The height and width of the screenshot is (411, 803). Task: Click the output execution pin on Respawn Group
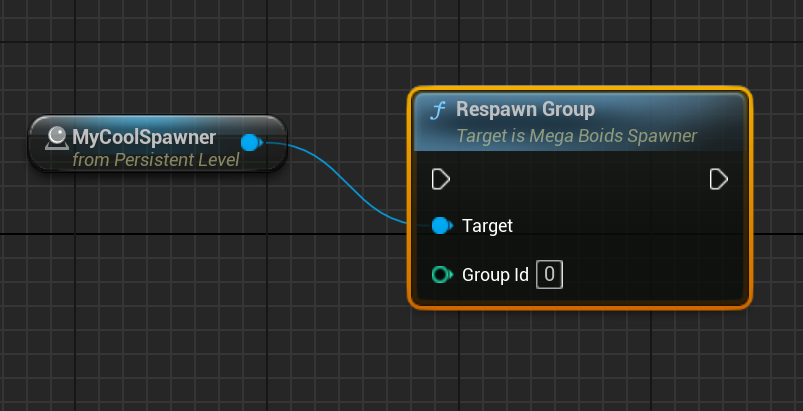718,179
